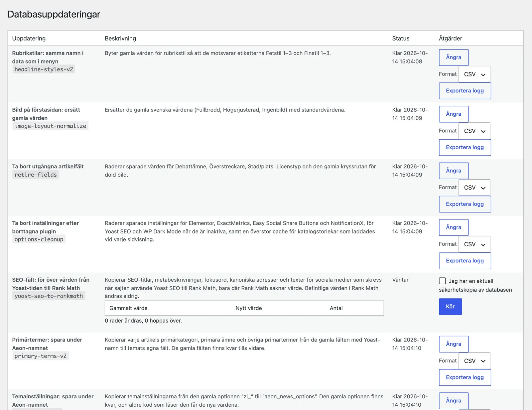
Task: Click the Åtgärder column header
Action: pos(451,38)
